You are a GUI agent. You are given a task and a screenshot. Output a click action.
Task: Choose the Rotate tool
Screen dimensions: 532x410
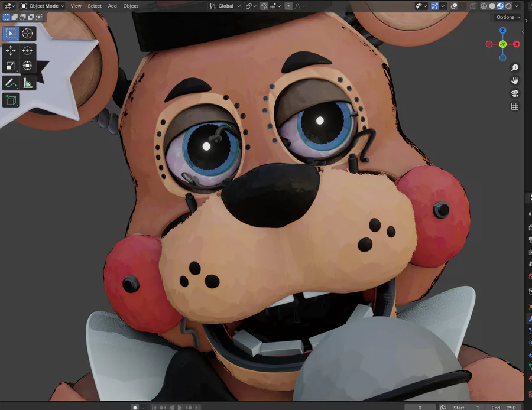pos(27,51)
